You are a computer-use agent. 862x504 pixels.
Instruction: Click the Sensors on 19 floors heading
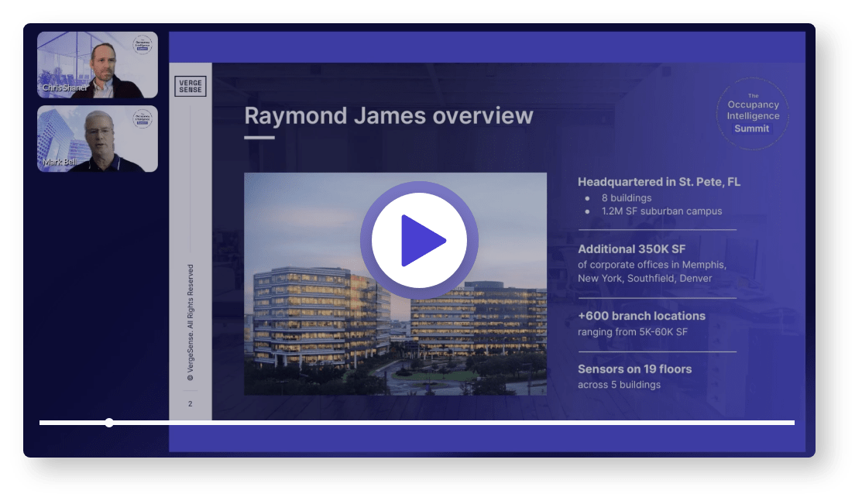pyautogui.click(x=634, y=369)
